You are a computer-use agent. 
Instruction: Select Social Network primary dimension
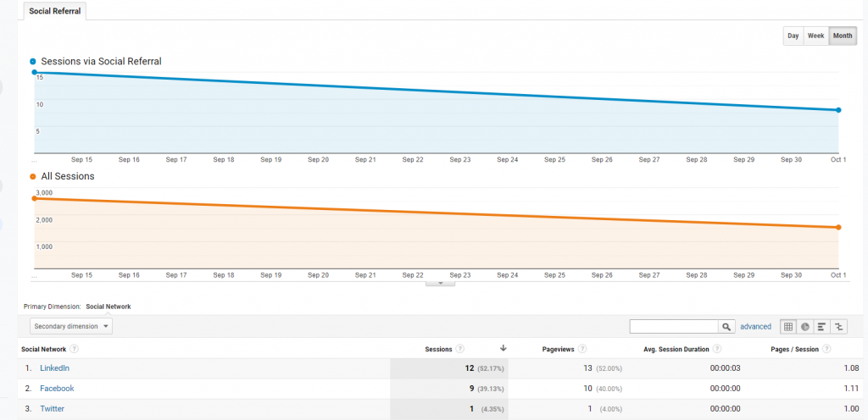tap(108, 307)
